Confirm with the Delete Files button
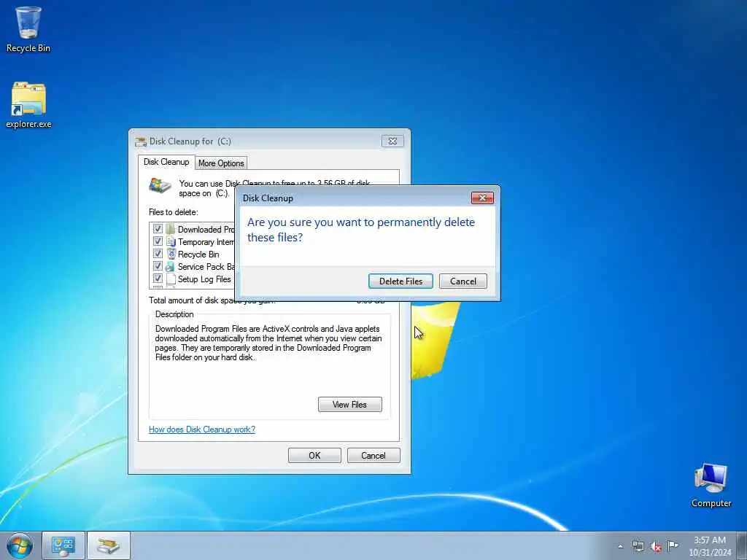This screenshot has height=560, width=747. click(x=400, y=281)
